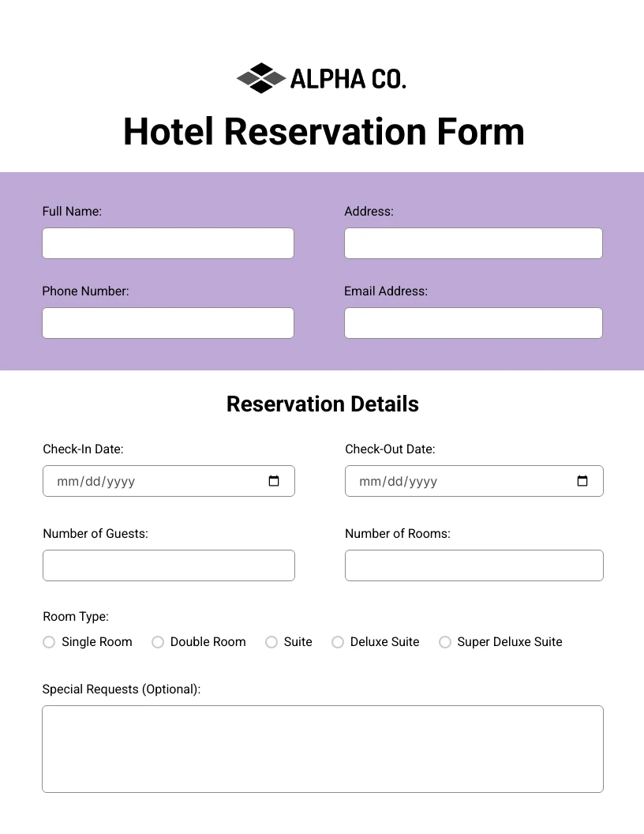Focus the Number of Rooms input
Screen dimensions: 644x834
pyautogui.click(x=474, y=565)
